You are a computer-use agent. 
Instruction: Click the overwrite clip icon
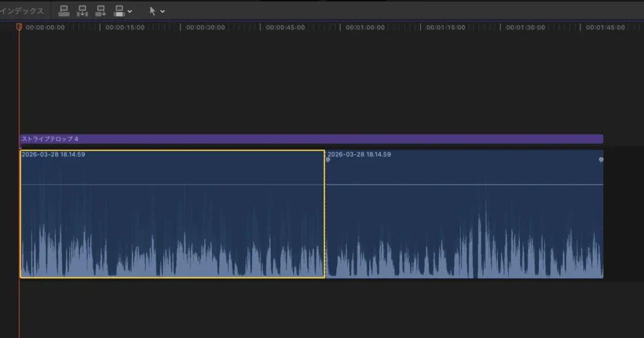119,11
